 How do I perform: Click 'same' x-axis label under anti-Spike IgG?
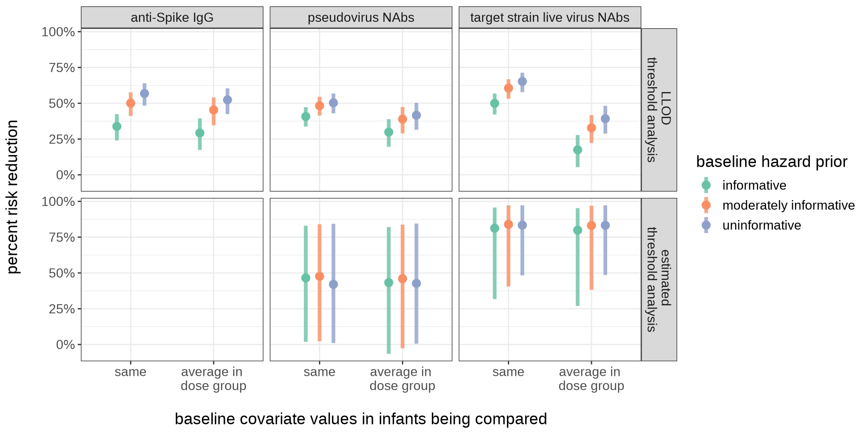(x=130, y=372)
